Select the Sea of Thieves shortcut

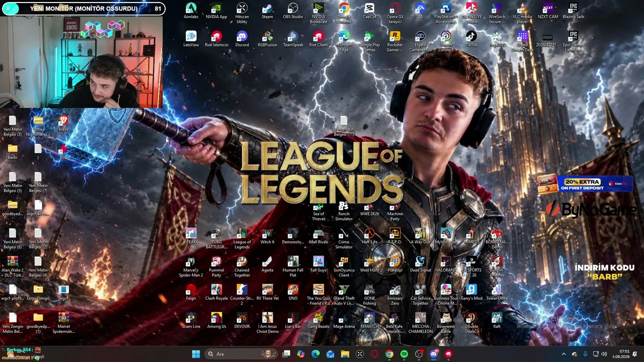click(318, 211)
